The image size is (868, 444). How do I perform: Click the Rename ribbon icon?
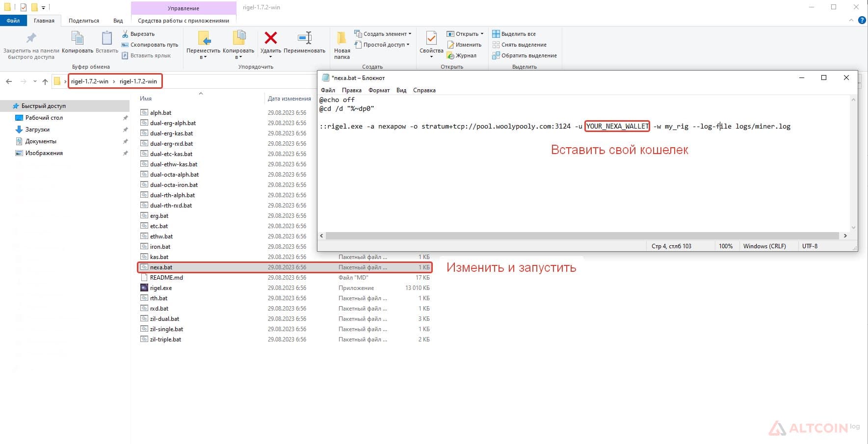click(304, 38)
